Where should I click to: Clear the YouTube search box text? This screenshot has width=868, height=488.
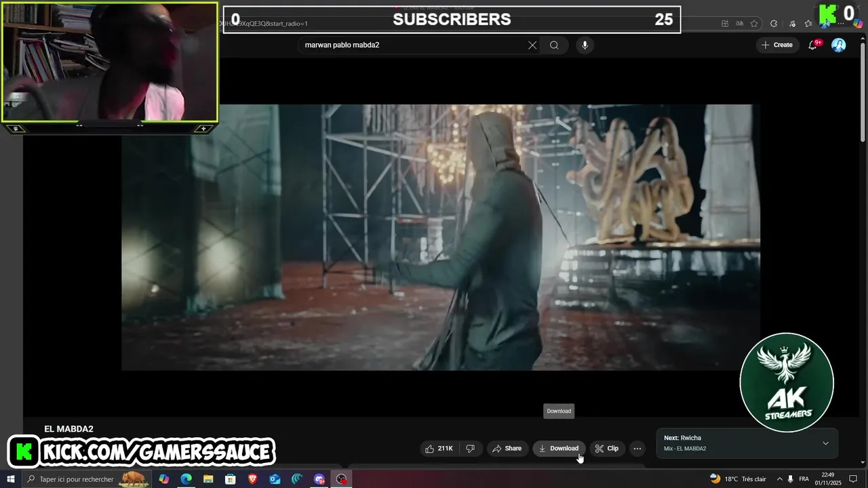point(532,45)
